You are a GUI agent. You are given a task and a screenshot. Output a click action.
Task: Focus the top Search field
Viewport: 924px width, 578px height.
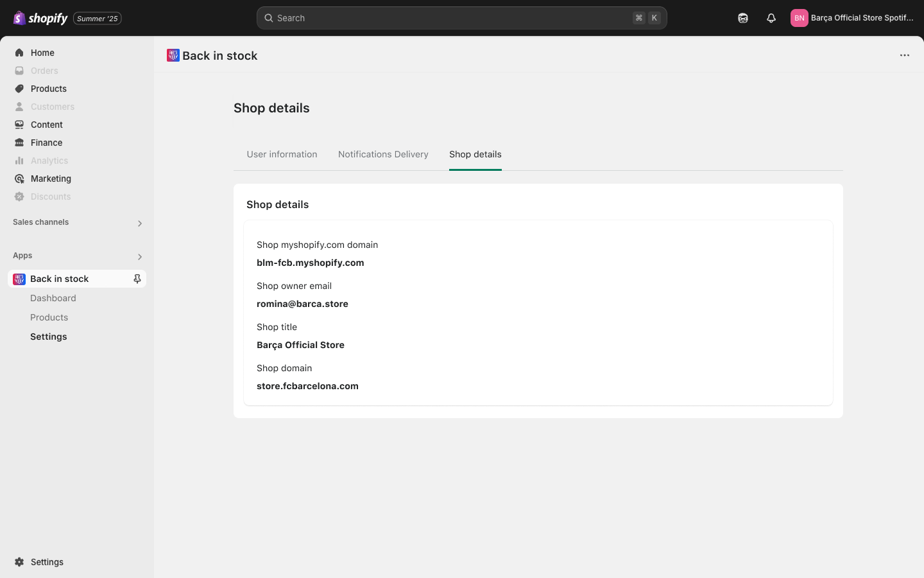(x=461, y=18)
